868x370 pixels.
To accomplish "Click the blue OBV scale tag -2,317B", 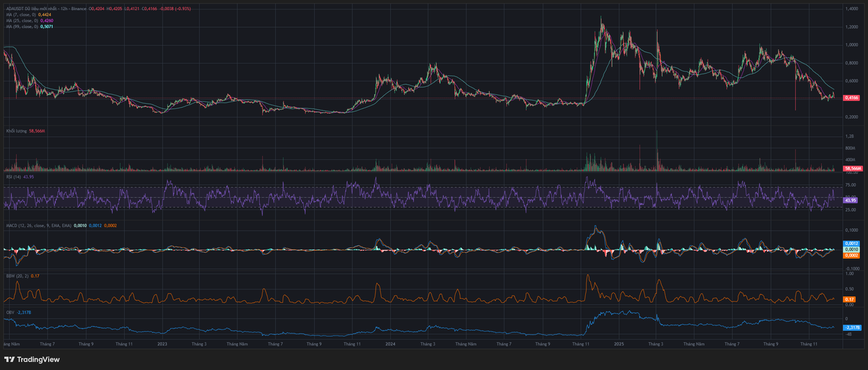I will (851, 328).
